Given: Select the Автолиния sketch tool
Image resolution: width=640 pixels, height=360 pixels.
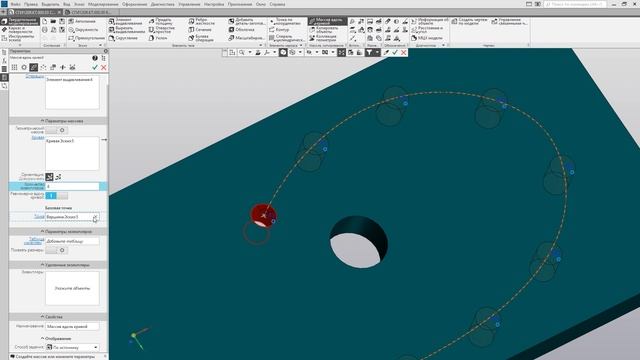Looking at the screenshot, I should tap(82, 21).
